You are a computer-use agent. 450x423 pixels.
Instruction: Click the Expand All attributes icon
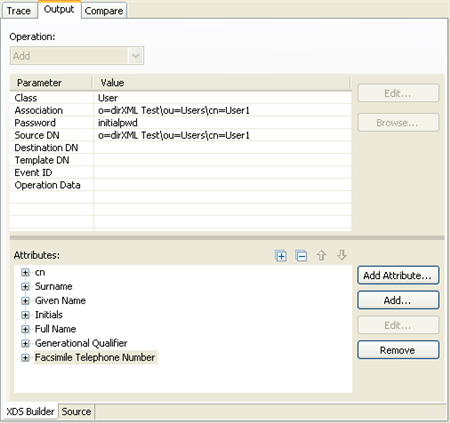(x=281, y=256)
